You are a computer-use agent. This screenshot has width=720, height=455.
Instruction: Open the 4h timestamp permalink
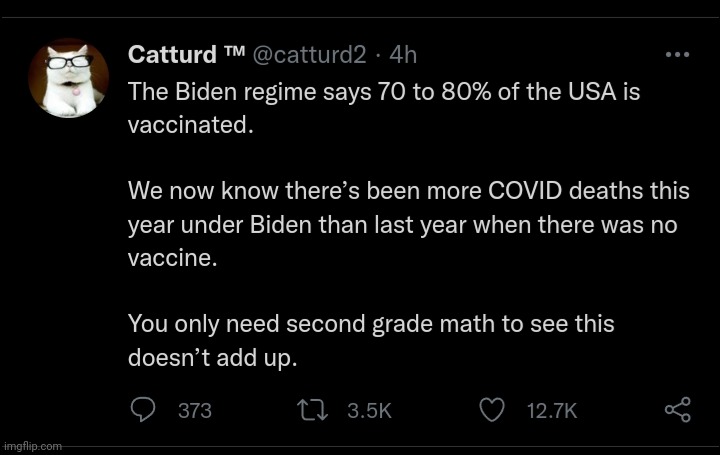point(404,54)
